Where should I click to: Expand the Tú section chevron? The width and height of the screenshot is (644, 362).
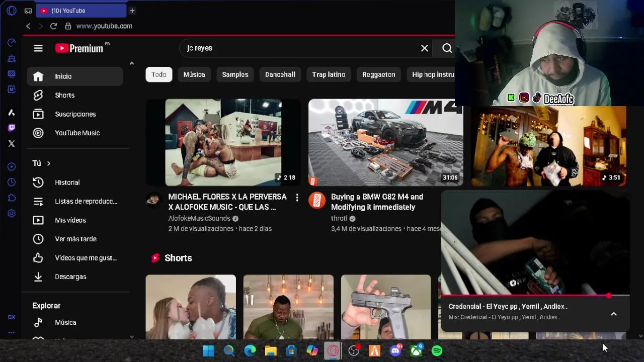pyautogui.click(x=49, y=163)
